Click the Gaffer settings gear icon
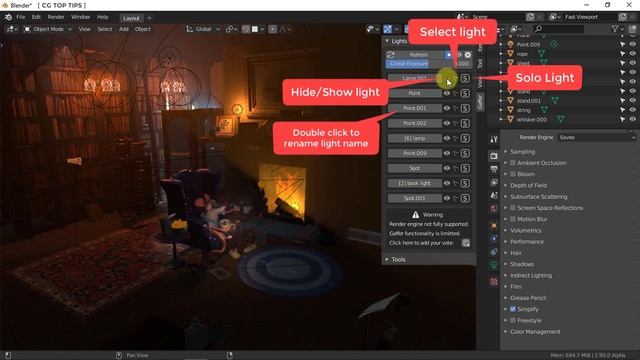Image resolution: width=640 pixels, height=360 pixels. (x=468, y=55)
